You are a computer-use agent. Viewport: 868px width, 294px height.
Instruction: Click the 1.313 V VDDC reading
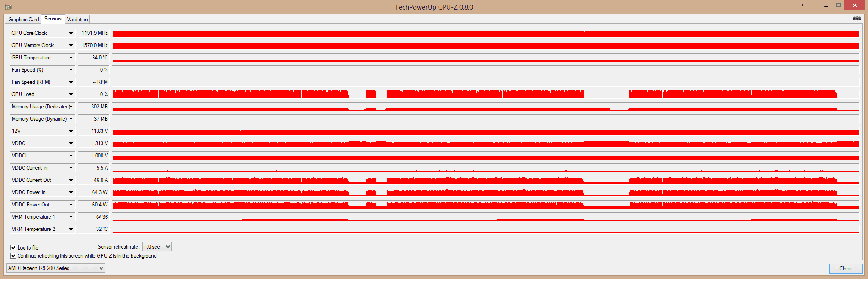click(x=93, y=143)
